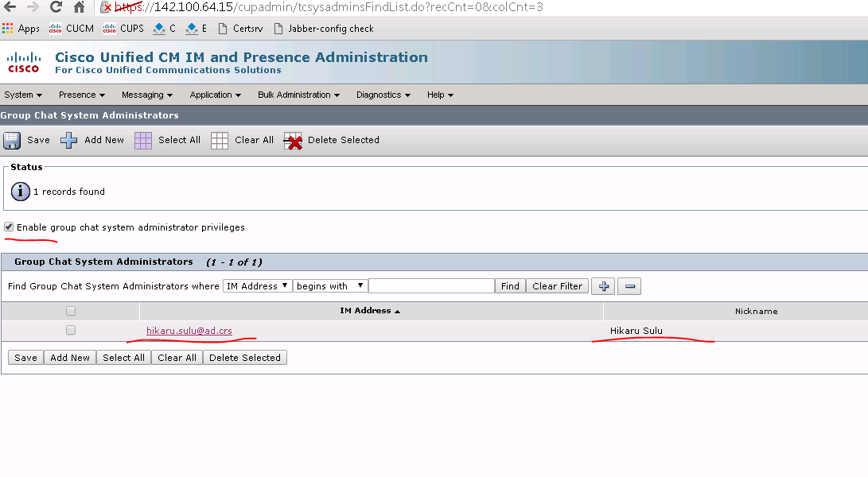Open the begins with condition dropdown

[330, 286]
